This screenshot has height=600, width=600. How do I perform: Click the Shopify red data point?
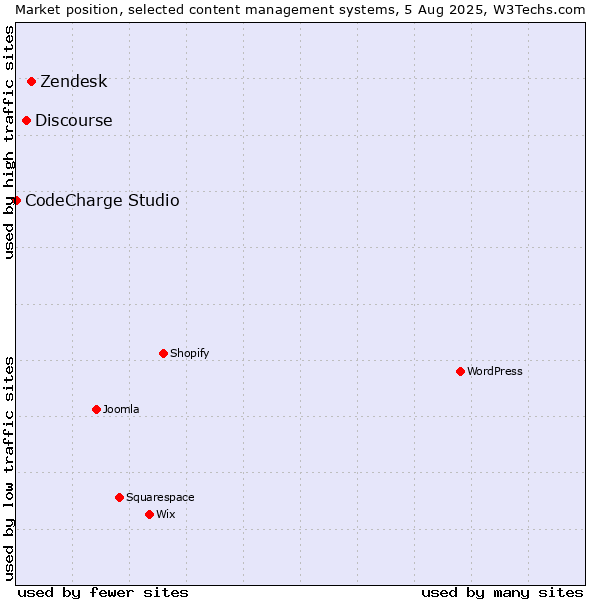163,354
